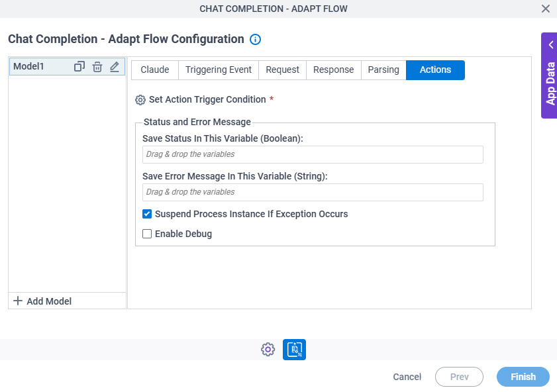Delete Model1 with the trash icon
Viewport: 557px width, 392px height.
coord(97,66)
